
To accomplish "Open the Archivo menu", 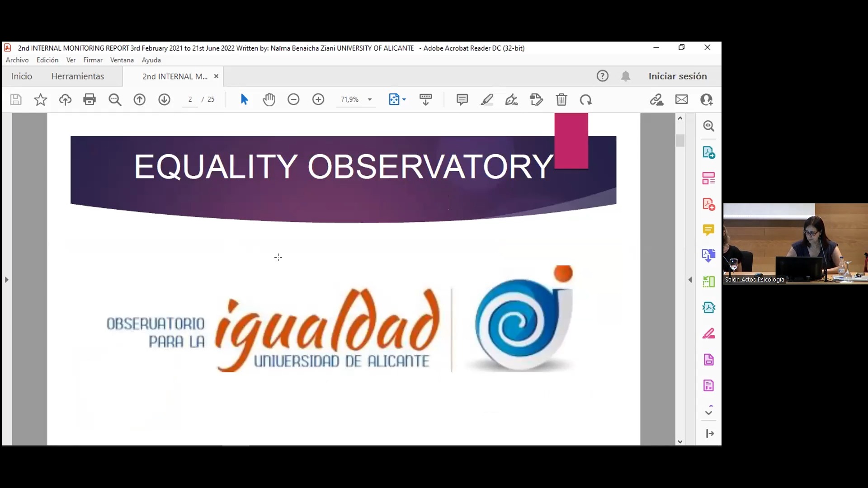I will pos(17,60).
